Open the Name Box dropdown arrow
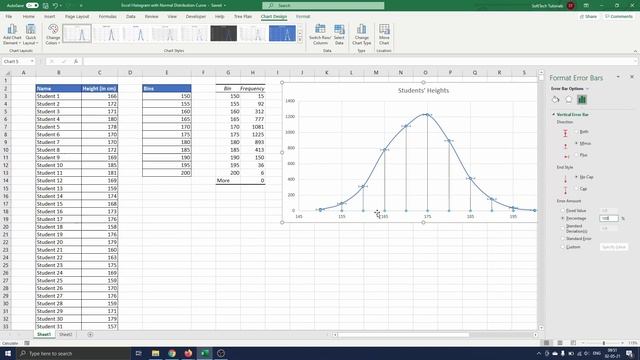This screenshot has width=640, height=360. 32,61
